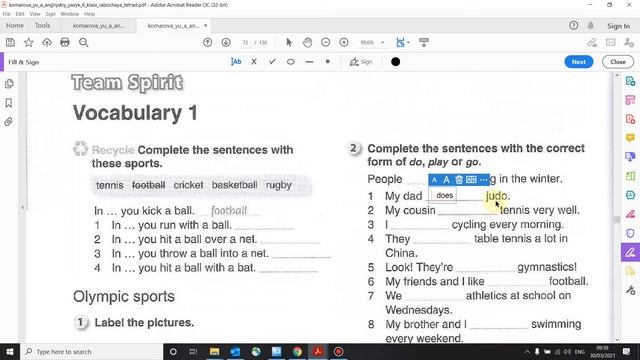
Task: Click the page number field showing 72
Action: click(x=245, y=42)
